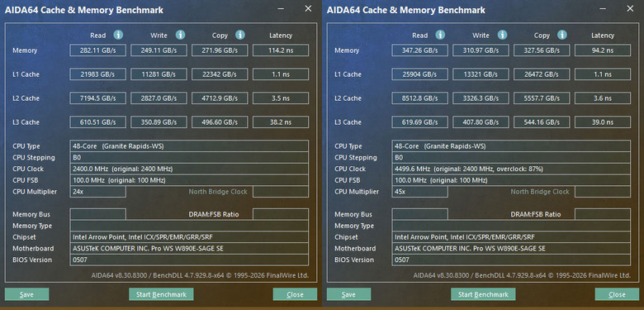The image size is (644, 310).
Task: Select Memory latency value 114.2 ns
Action: click(x=281, y=50)
